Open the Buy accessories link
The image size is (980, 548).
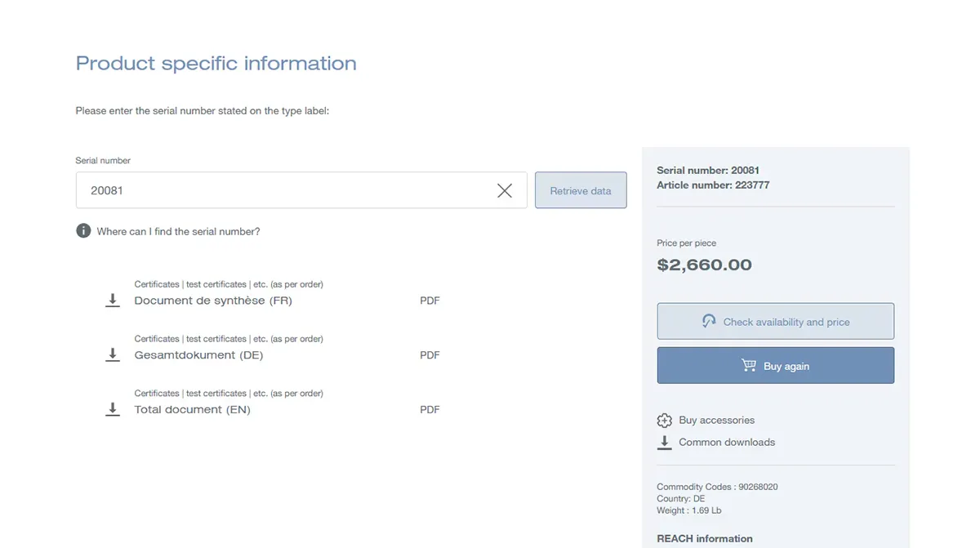click(x=717, y=421)
